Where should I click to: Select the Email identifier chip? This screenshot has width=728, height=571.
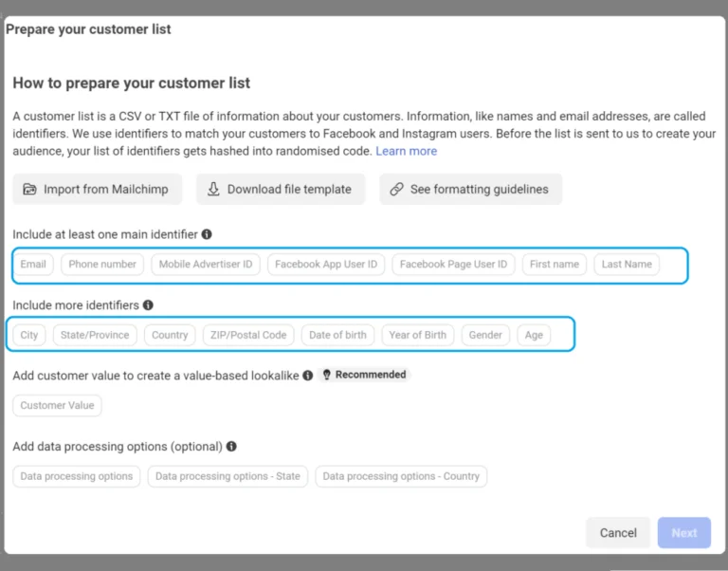pyautogui.click(x=33, y=265)
